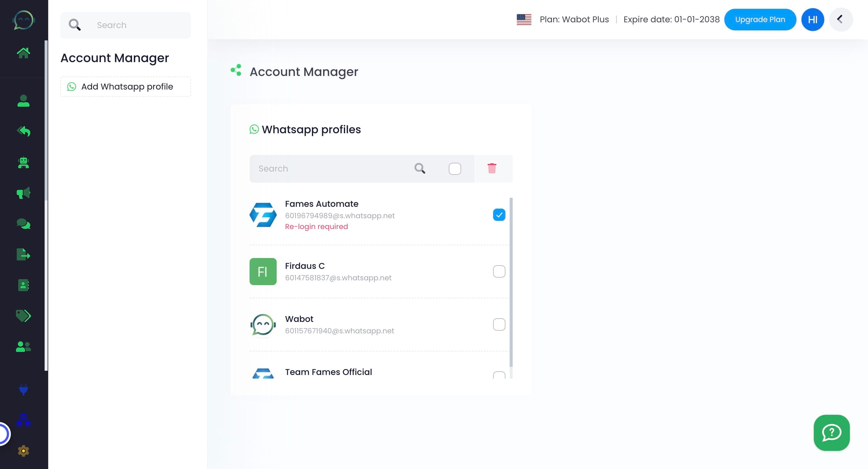Open the megaphone broadcast sidebar icon

tap(23, 193)
